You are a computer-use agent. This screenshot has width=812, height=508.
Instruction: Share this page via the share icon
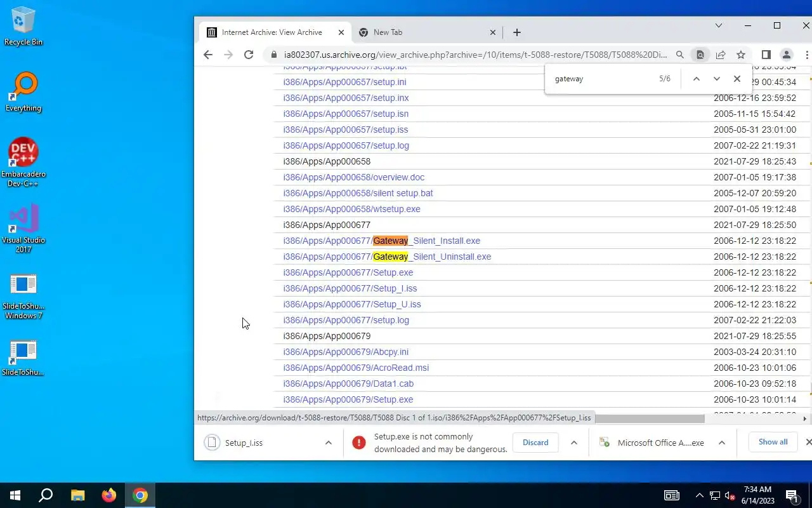[x=721, y=55]
